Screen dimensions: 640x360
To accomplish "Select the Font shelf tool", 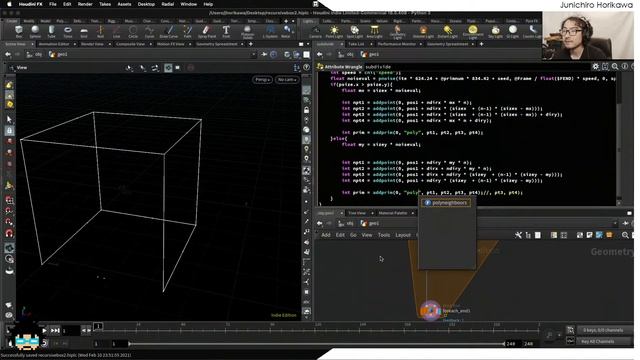I will tap(226, 31).
